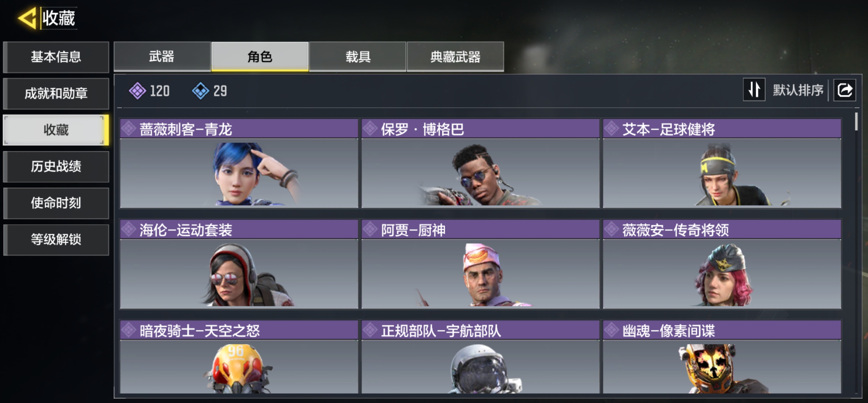Click the share icon next to 默认排序
This screenshot has height=403, width=868.
844,90
